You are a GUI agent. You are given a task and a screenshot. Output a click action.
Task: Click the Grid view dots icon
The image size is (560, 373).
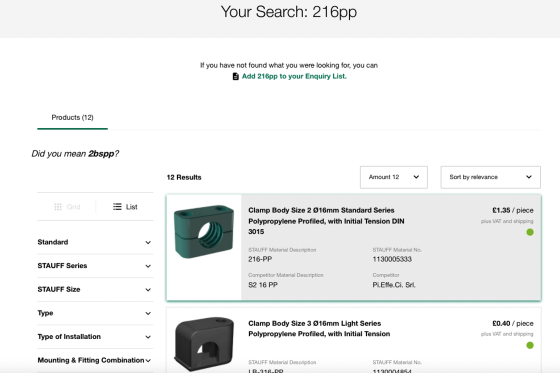[58, 207]
